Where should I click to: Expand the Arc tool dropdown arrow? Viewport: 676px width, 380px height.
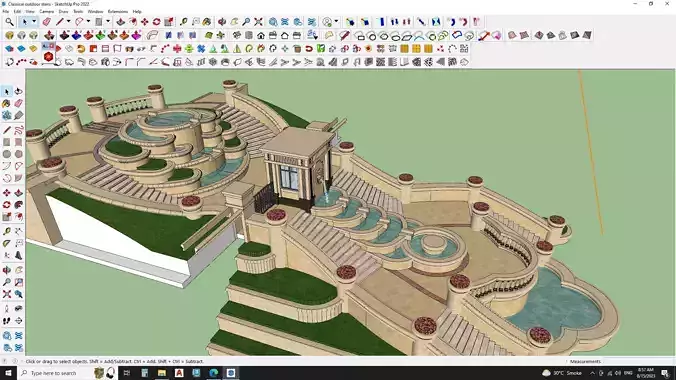tap(88, 22)
